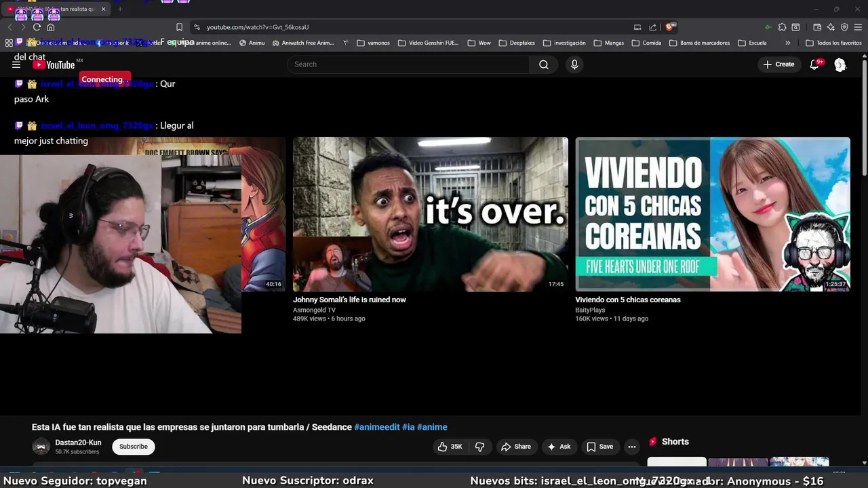The width and height of the screenshot is (868, 488).
Task: Close the current browser tab
Action: point(103,9)
